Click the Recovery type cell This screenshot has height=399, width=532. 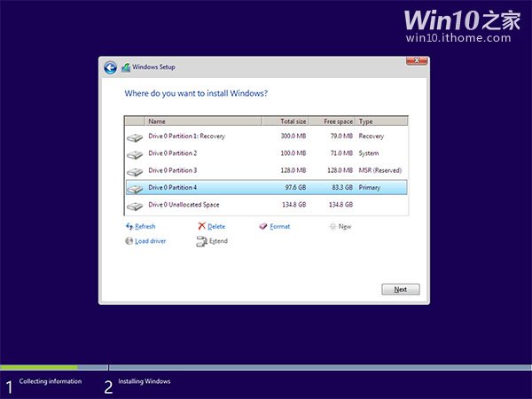372,136
